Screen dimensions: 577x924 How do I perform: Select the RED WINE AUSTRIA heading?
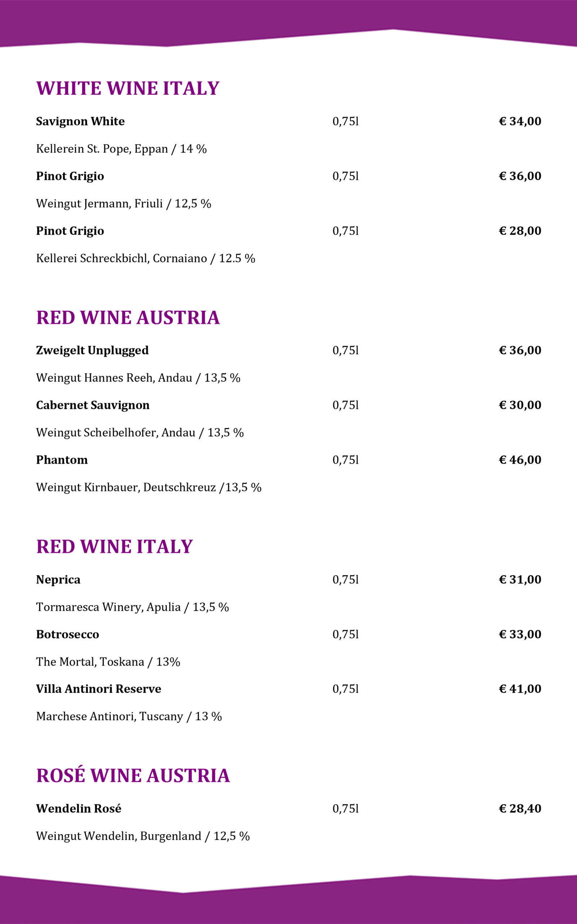pos(128,318)
